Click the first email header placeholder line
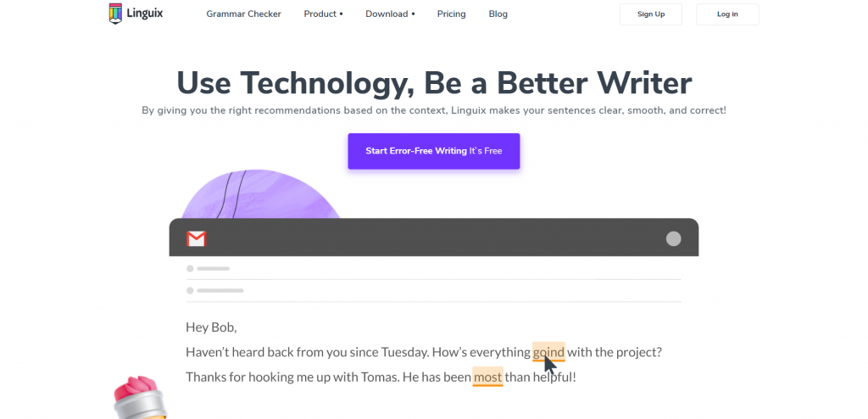The image size is (868, 419). pos(213,269)
